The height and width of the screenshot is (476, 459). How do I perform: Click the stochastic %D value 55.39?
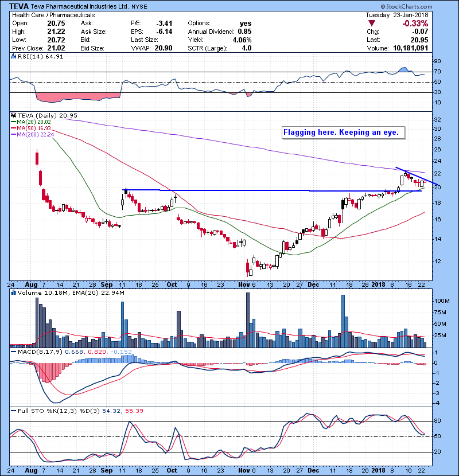click(x=134, y=411)
